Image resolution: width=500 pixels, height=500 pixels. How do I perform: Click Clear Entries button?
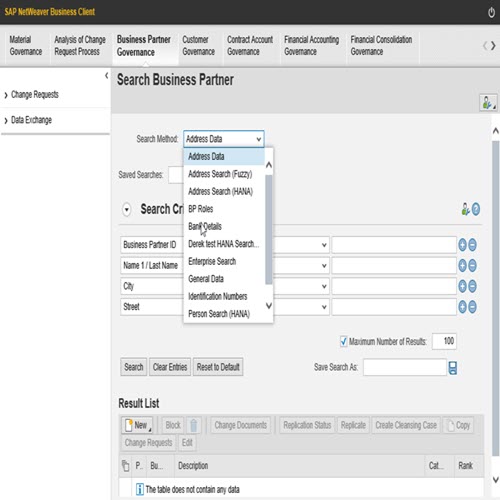[x=170, y=367]
